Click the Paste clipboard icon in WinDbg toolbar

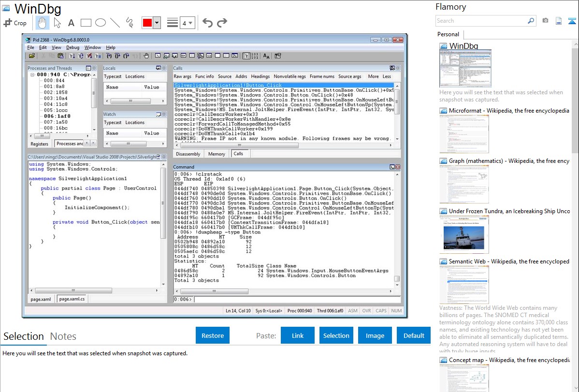pyautogui.click(x=60, y=56)
